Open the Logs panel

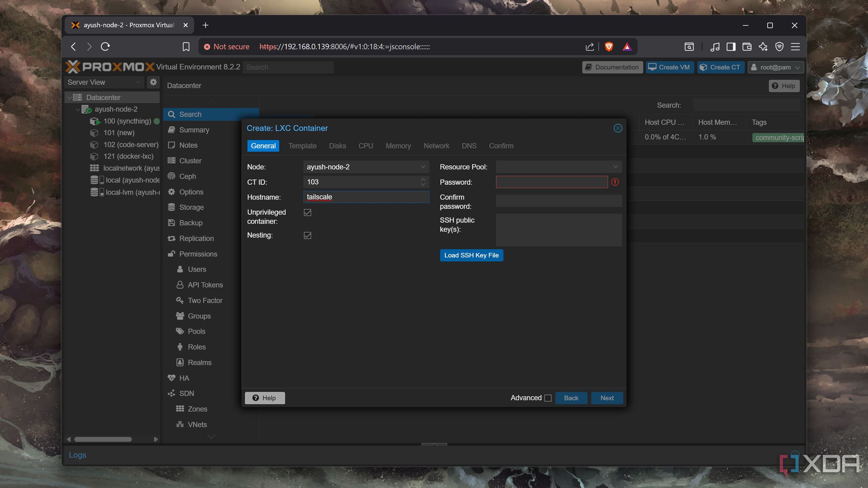pos(78,455)
